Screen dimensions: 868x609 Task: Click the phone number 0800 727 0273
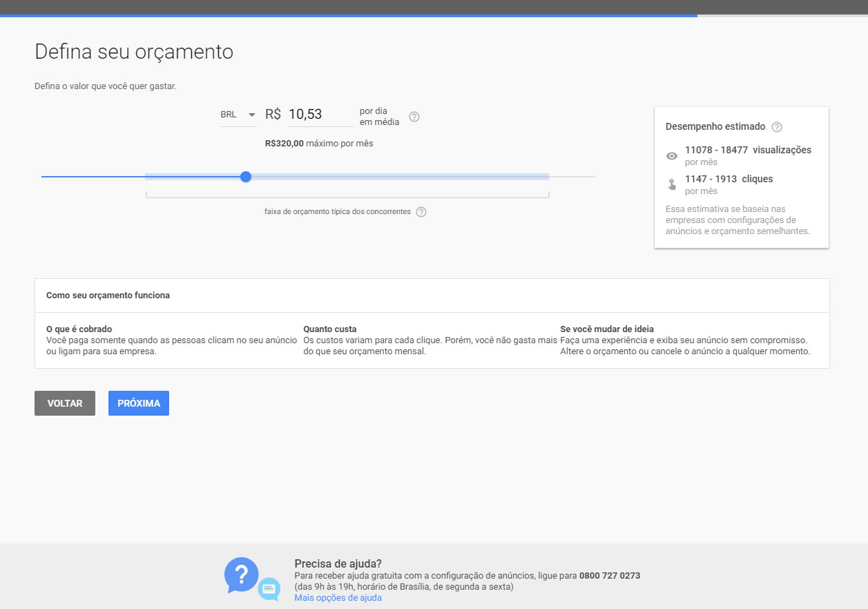(610, 576)
